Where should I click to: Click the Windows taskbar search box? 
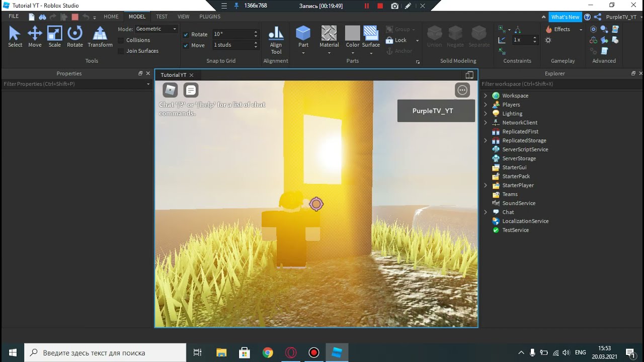click(x=105, y=352)
